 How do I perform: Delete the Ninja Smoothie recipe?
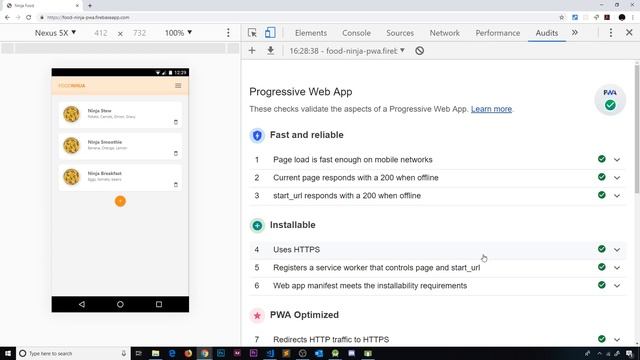pyautogui.click(x=176, y=153)
